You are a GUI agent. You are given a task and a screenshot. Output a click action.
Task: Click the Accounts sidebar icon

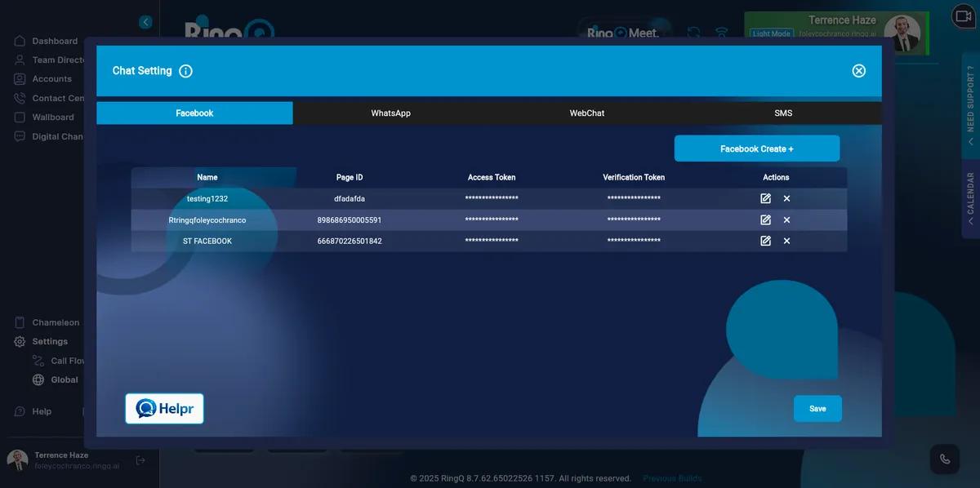coord(20,79)
